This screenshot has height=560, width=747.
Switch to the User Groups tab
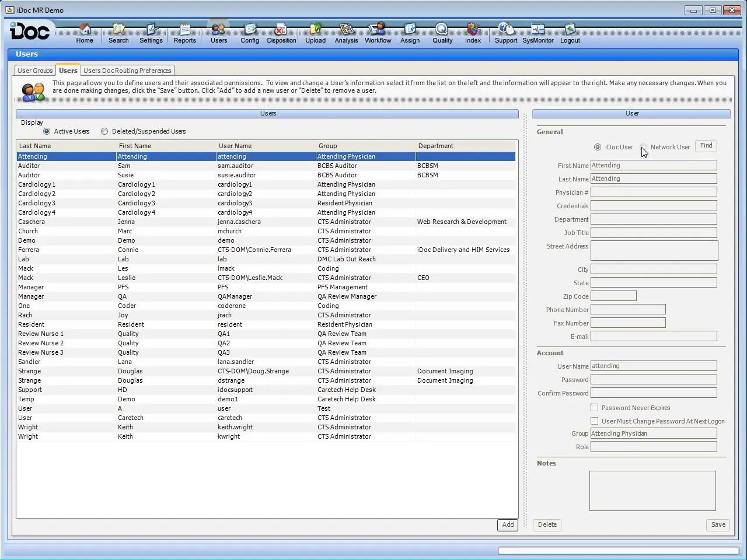click(x=34, y=70)
